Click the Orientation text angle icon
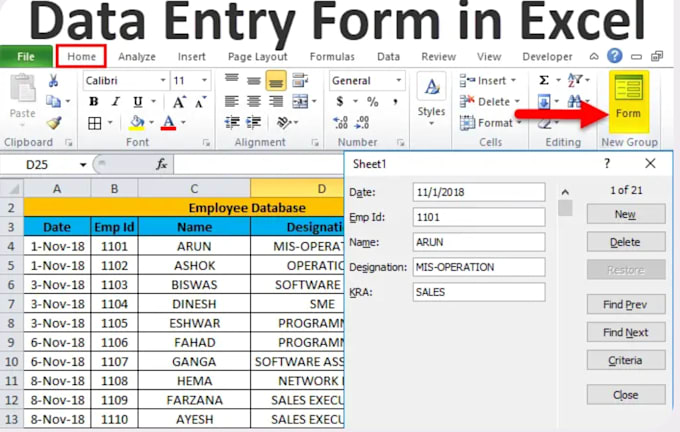This screenshot has width=680, height=432. click(x=284, y=123)
